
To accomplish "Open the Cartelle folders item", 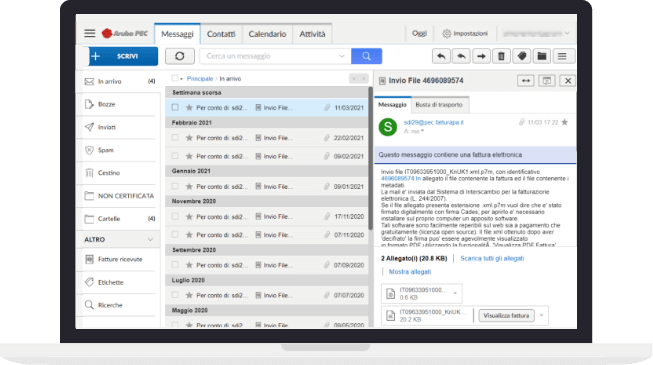I will pos(120,219).
